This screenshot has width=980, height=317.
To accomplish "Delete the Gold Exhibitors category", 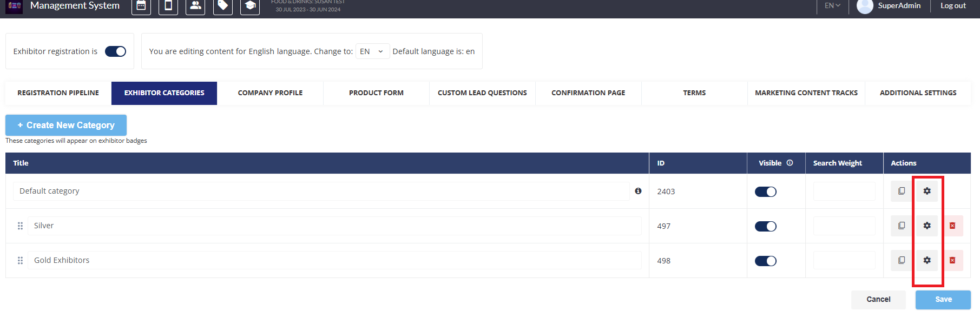I will click(952, 260).
